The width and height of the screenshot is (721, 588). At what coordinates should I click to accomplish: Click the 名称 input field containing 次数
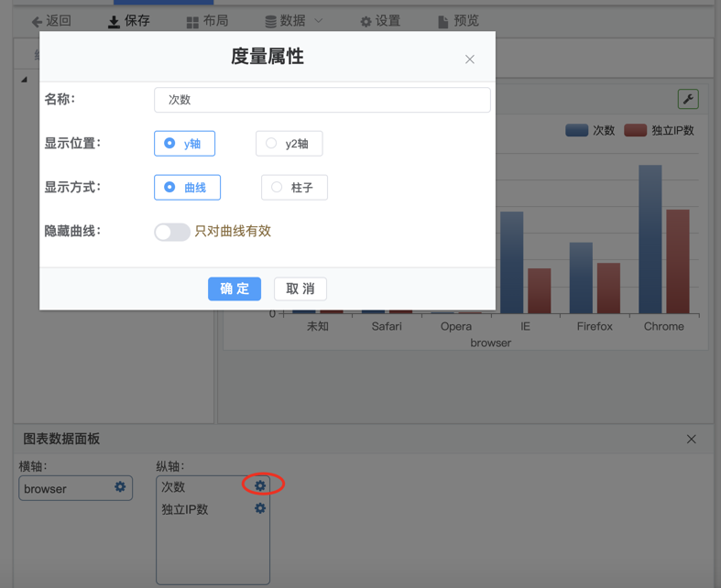click(x=322, y=100)
